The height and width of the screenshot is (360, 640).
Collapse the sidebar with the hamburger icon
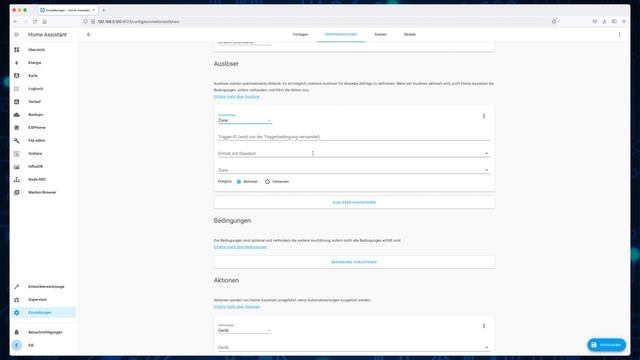(x=17, y=35)
